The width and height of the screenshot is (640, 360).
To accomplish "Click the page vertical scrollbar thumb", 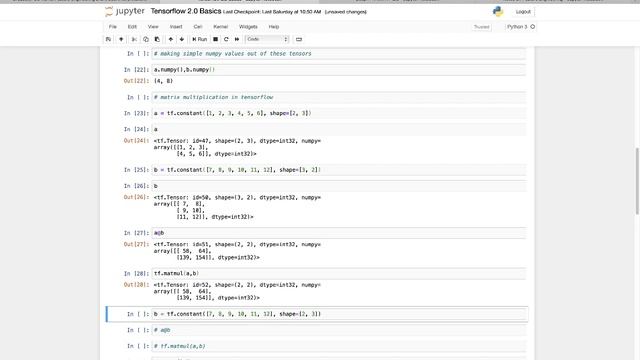I will [637, 180].
